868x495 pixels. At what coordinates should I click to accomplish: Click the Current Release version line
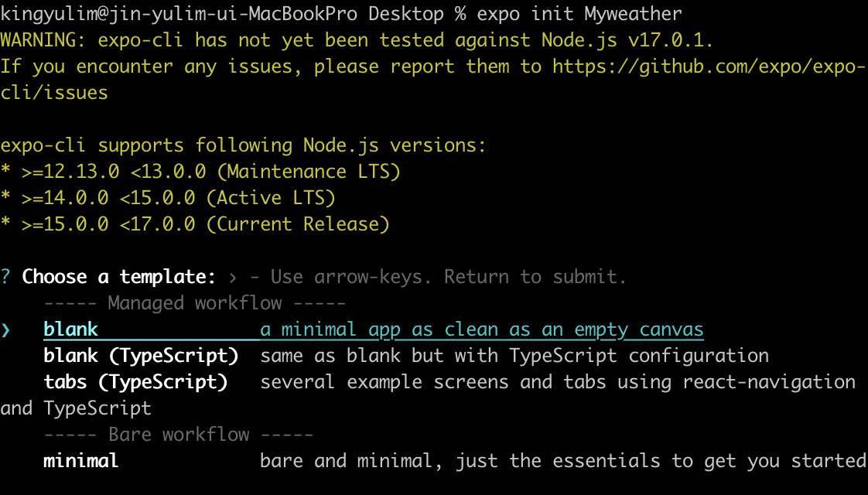click(193, 224)
